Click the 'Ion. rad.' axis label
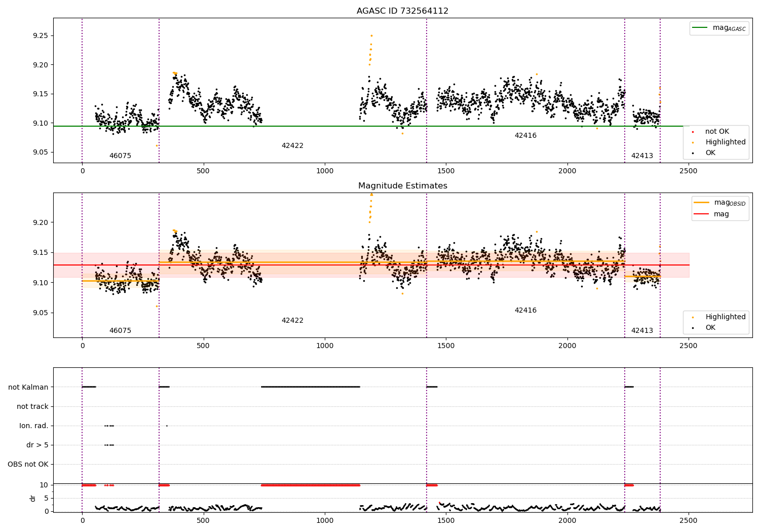The height and width of the screenshot is (532, 760). point(34,426)
